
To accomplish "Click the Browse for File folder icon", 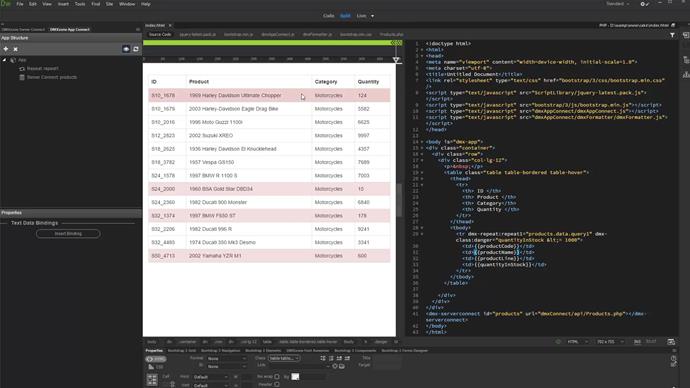I will (x=341, y=366).
